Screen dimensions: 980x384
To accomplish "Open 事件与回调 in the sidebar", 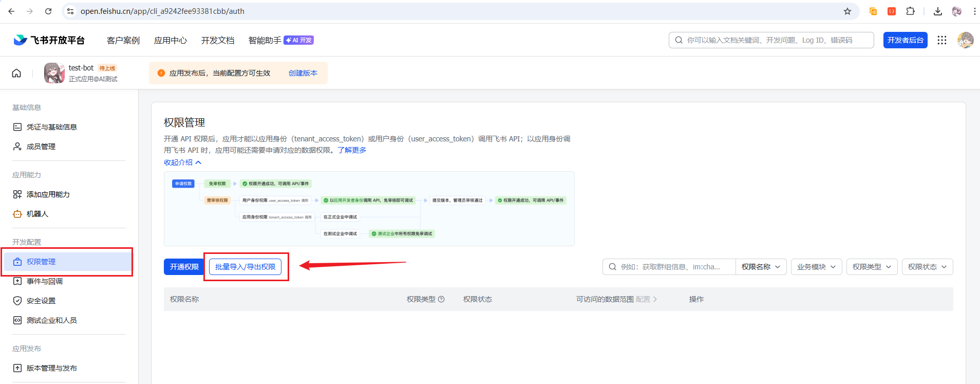I will click(45, 281).
